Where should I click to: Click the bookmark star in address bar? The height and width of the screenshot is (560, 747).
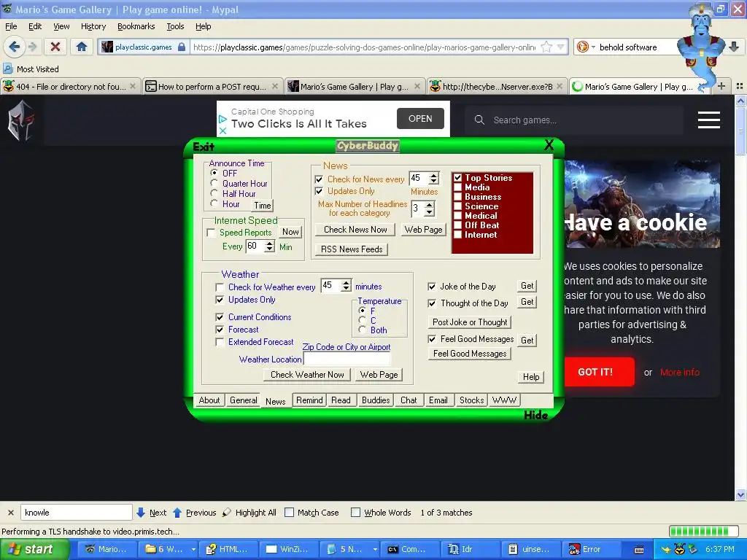coord(546,47)
